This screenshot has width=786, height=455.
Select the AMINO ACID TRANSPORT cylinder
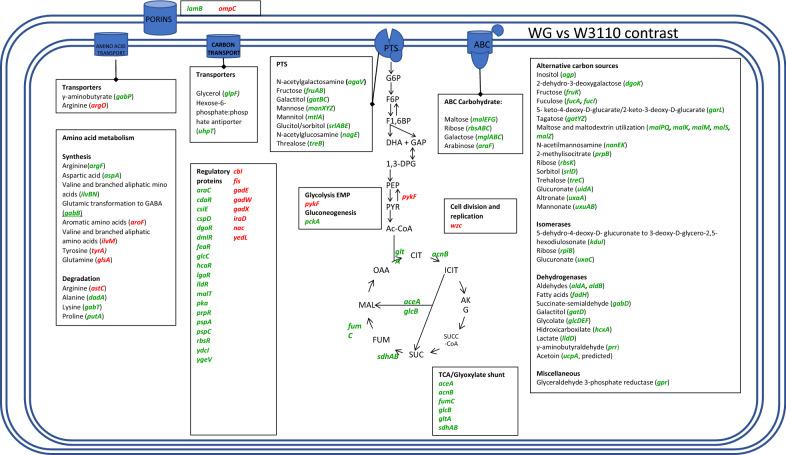coord(111,45)
